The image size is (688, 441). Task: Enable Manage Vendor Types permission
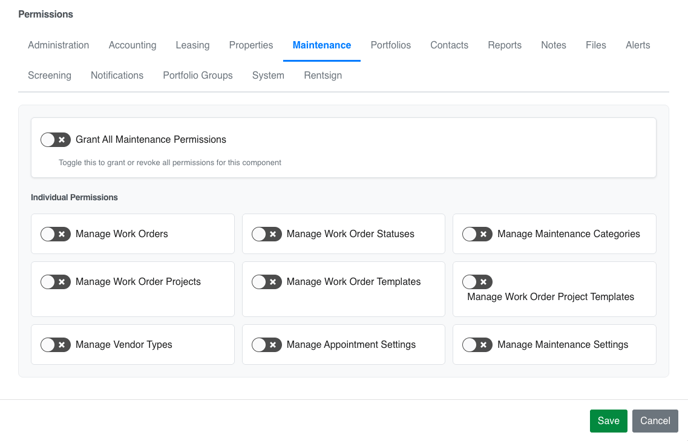55,344
